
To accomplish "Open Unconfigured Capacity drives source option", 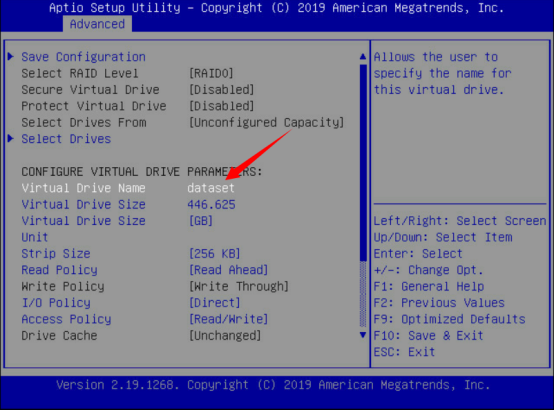I will 267,123.
